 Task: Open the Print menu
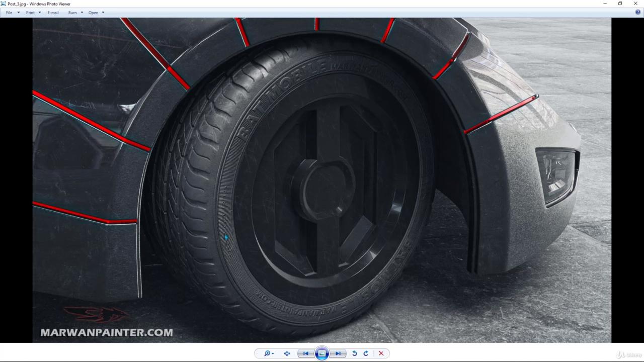(x=33, y=13)
